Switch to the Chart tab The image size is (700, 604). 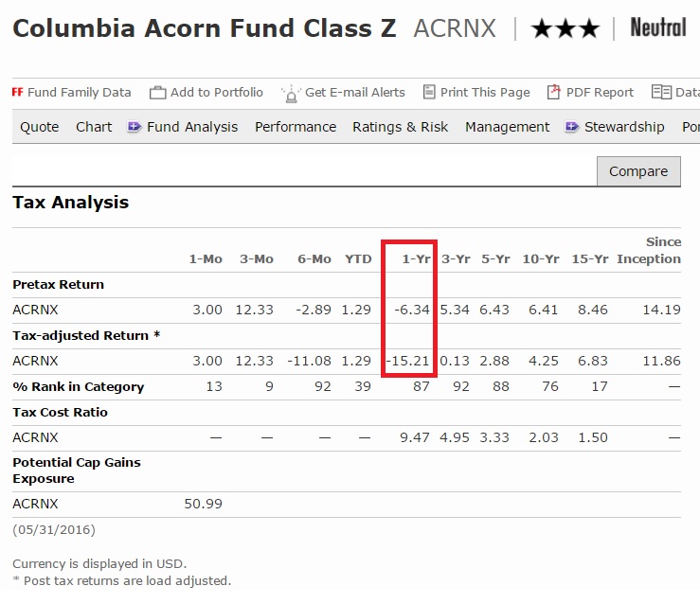(x=94, y=127)
